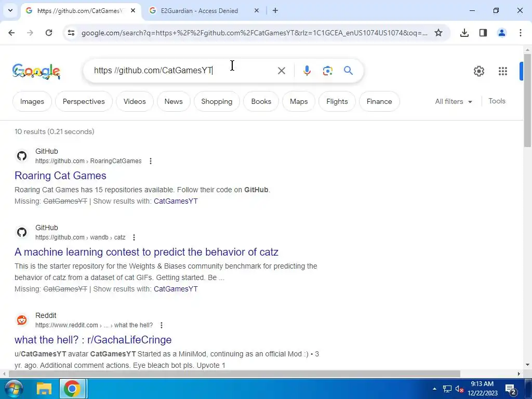Filter results by Shopping
The image size is (532, 399).
[x=217, y=101]
